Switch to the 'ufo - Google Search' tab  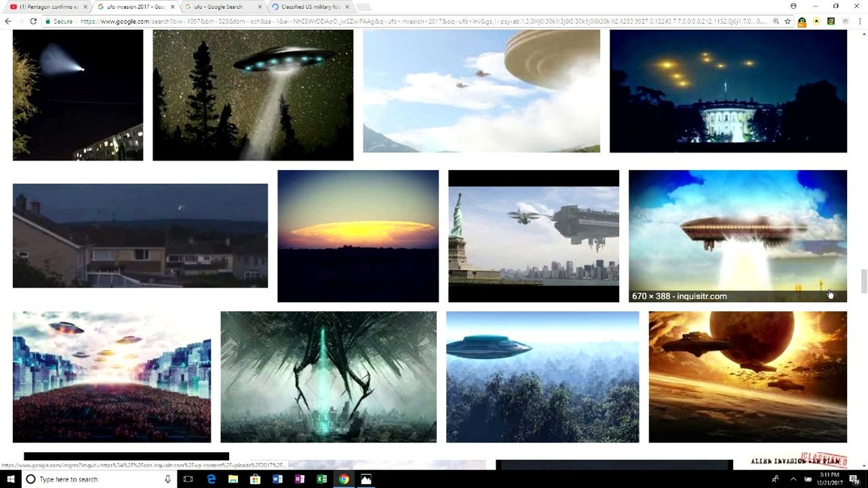[221, 7]
